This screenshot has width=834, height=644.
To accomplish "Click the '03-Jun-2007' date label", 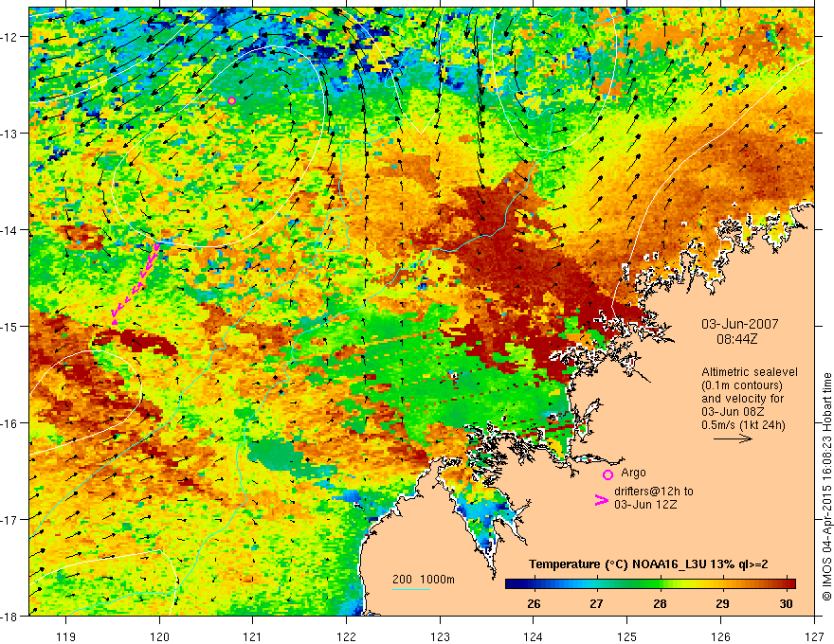I will tap(740, 324).
